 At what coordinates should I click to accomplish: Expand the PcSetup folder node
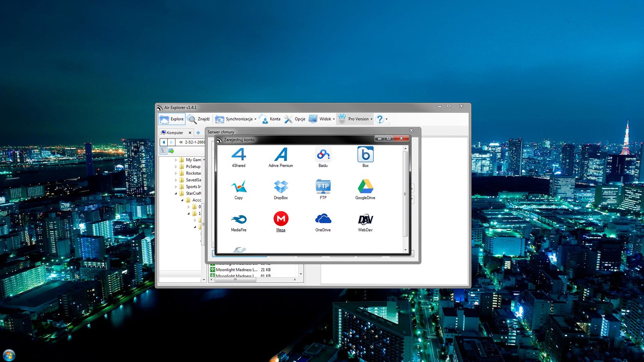[x=176, y=167]
